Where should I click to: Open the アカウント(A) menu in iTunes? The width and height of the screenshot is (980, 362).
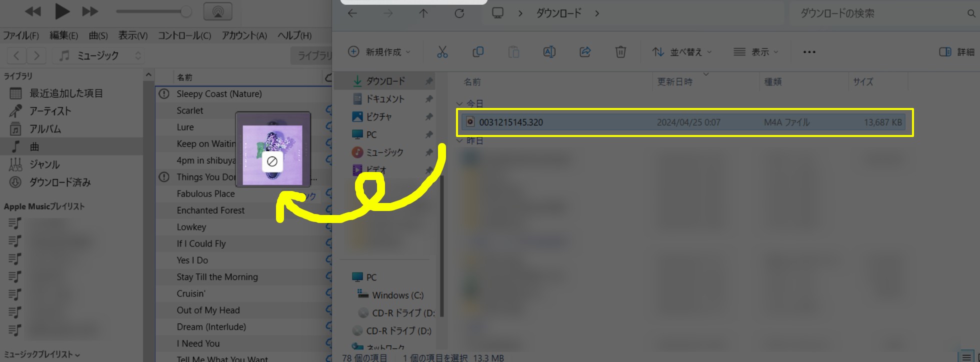click(x=244, y=35)
